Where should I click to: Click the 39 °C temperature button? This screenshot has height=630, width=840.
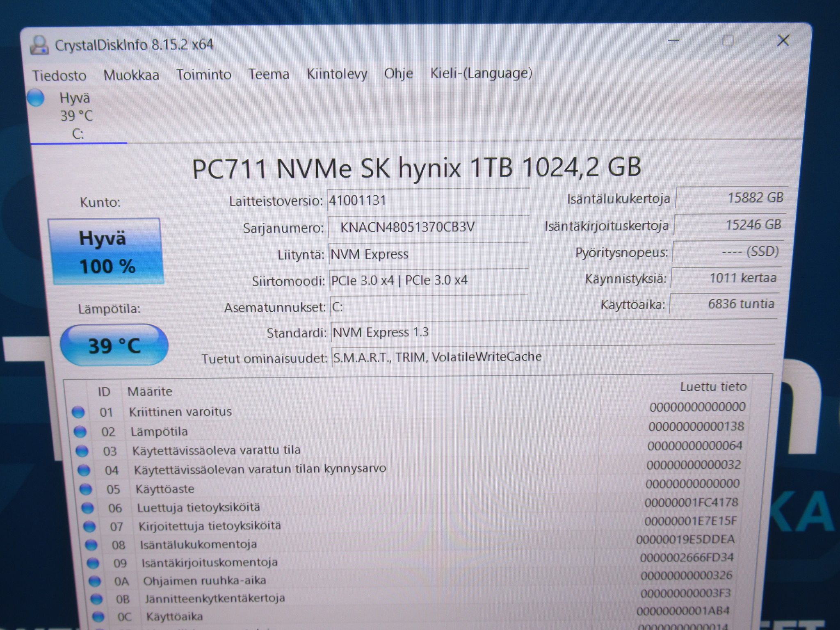114,345
